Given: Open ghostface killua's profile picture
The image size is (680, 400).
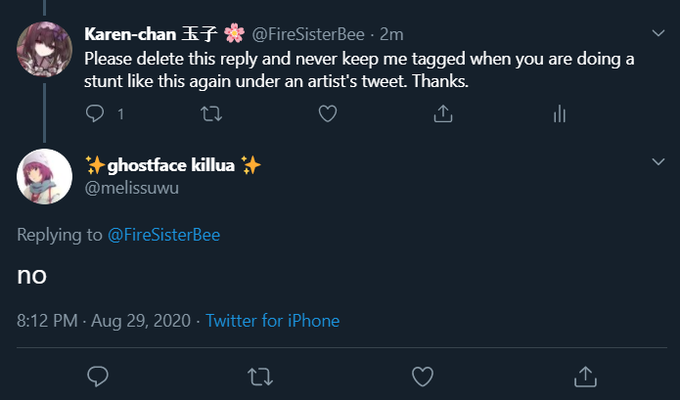Looking at the screenshot, I should [44, 176].
